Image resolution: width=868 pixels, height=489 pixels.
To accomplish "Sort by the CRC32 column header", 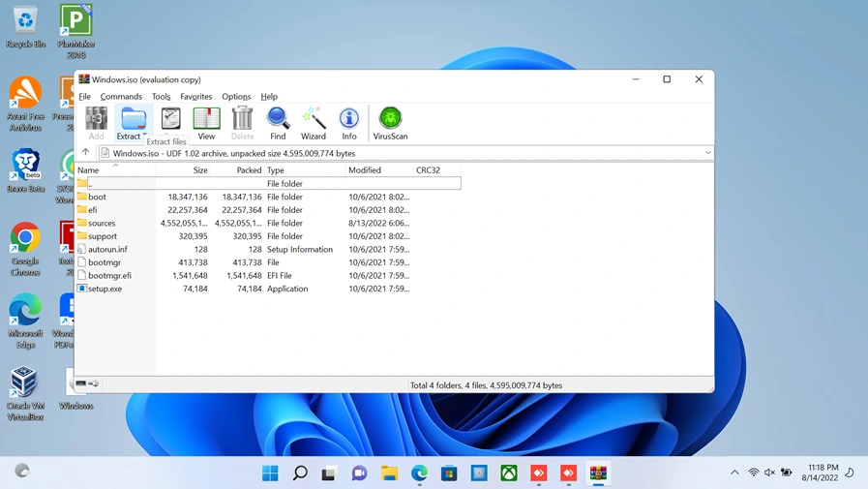I will point(437,170).
